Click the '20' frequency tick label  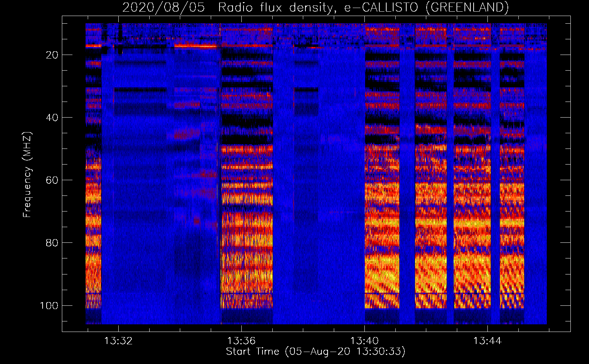click(52, 55)
